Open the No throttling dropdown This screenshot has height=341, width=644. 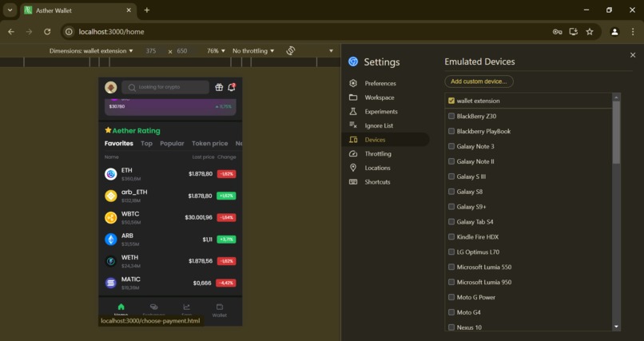point(253,51)
